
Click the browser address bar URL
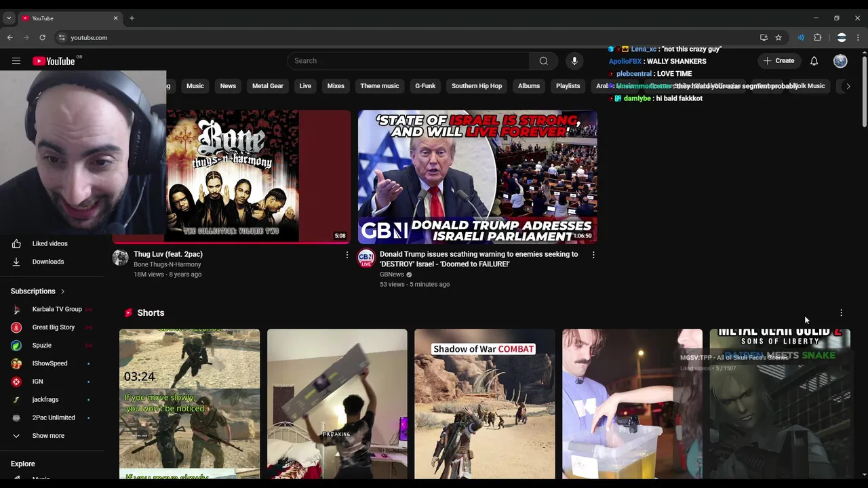click(x=89, y=37)
